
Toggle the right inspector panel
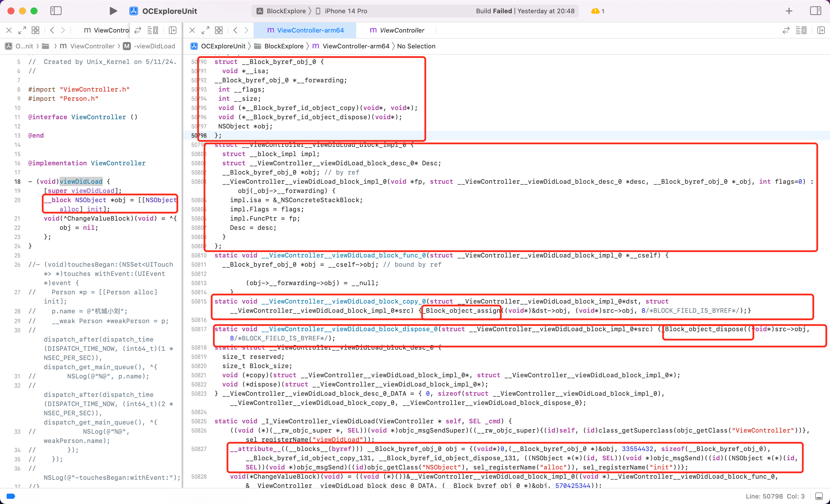(815, 11)
